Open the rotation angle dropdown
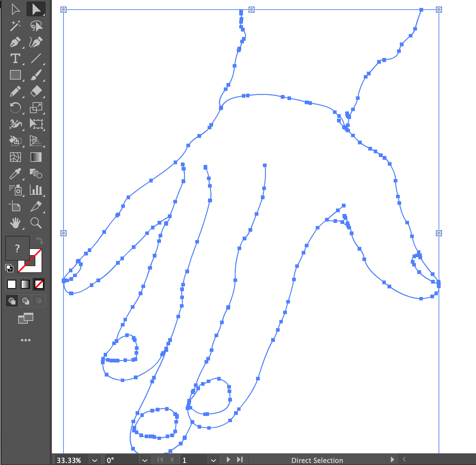 point(145,460)
